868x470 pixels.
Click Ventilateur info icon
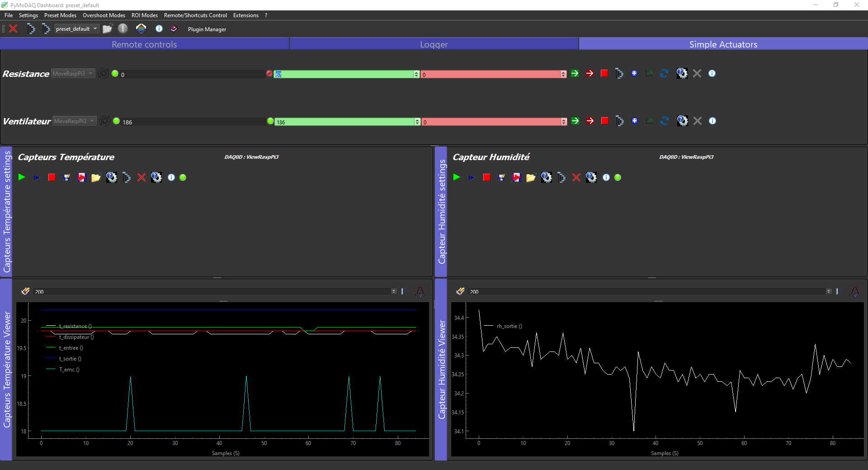pyautogui.click(x=712, y=121)
